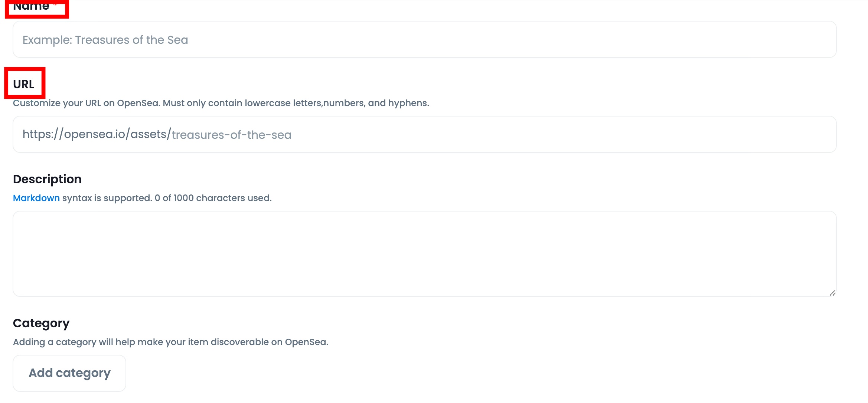Click the Name field label
Viewport: 868px width, 403px height.
pos(31,6)
